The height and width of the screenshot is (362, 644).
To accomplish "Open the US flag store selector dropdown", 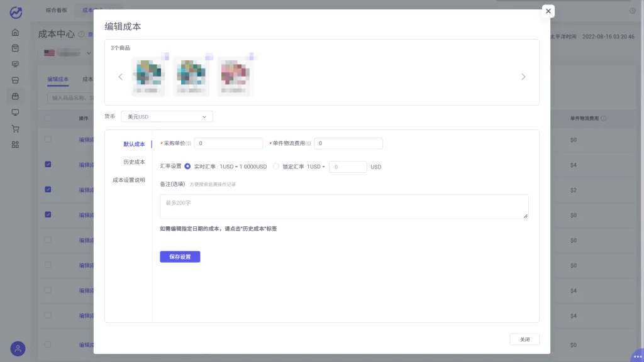I will pos(67,53).
